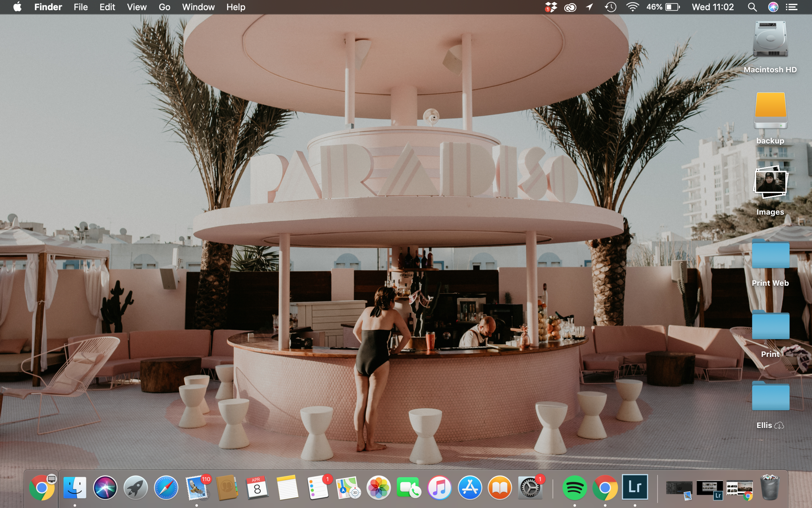
Task: Launch Siri from the dock
Action: click(x=105, y=488)
